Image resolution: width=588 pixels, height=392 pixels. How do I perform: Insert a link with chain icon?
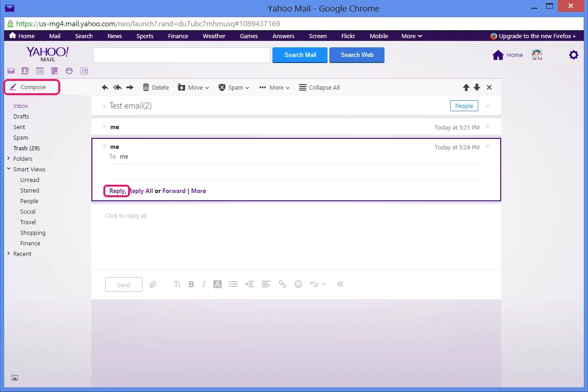coord(283,284)
